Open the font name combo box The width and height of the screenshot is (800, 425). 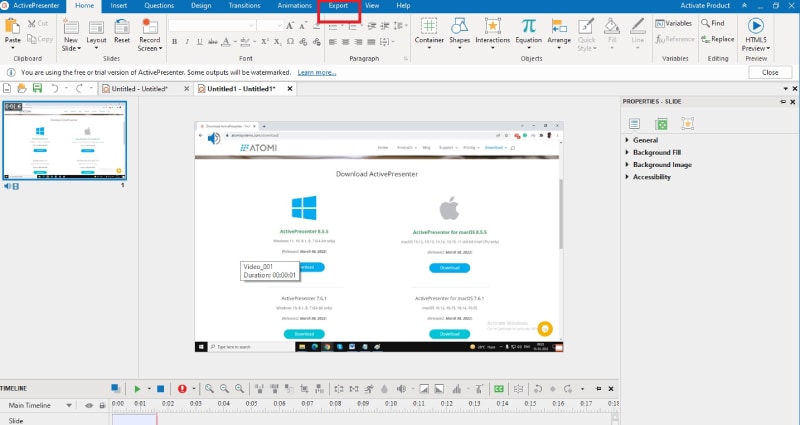pos(212,26)
